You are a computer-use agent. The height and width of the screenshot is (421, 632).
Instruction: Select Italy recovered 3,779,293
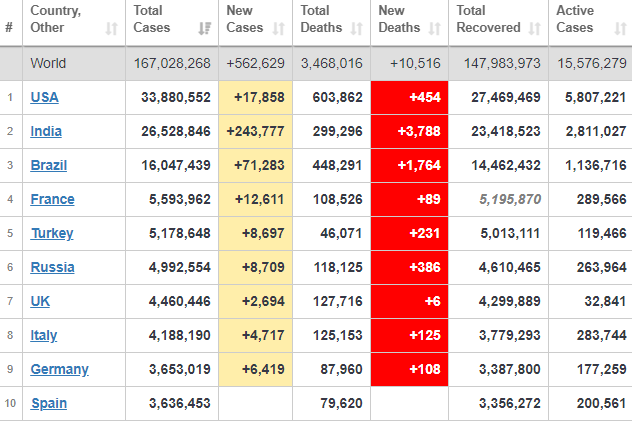click(x=509, y=335)
